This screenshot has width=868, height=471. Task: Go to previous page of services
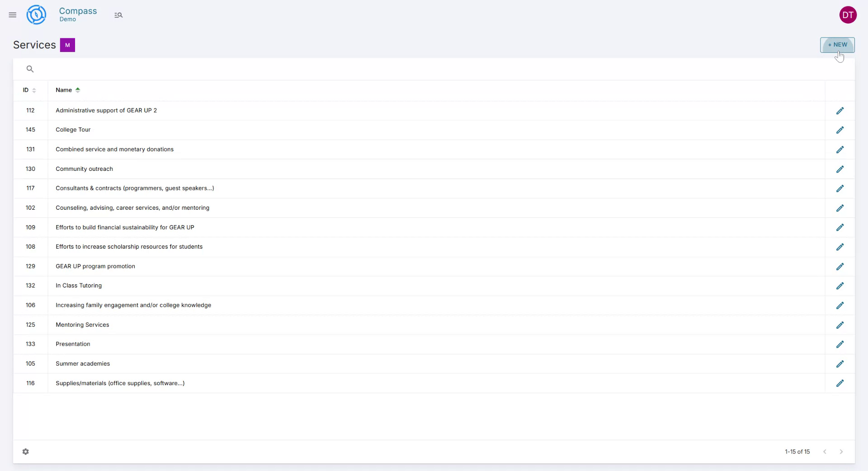tap(825, 452)
